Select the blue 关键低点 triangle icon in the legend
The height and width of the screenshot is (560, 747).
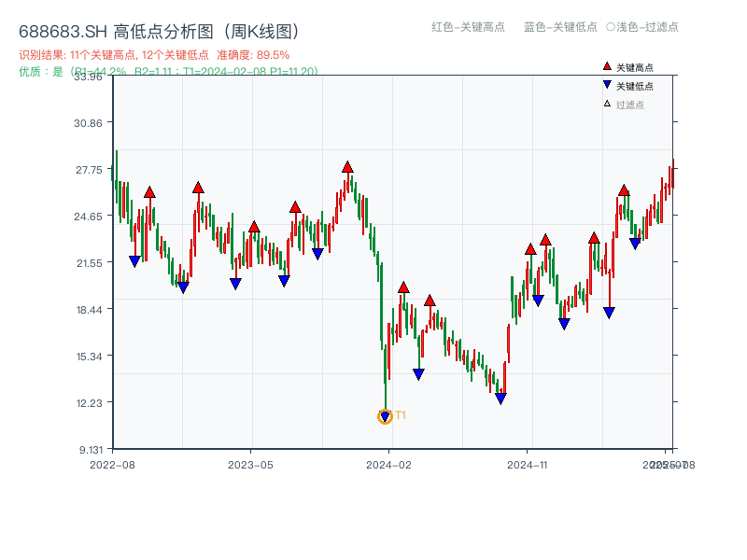click(607, 83)
